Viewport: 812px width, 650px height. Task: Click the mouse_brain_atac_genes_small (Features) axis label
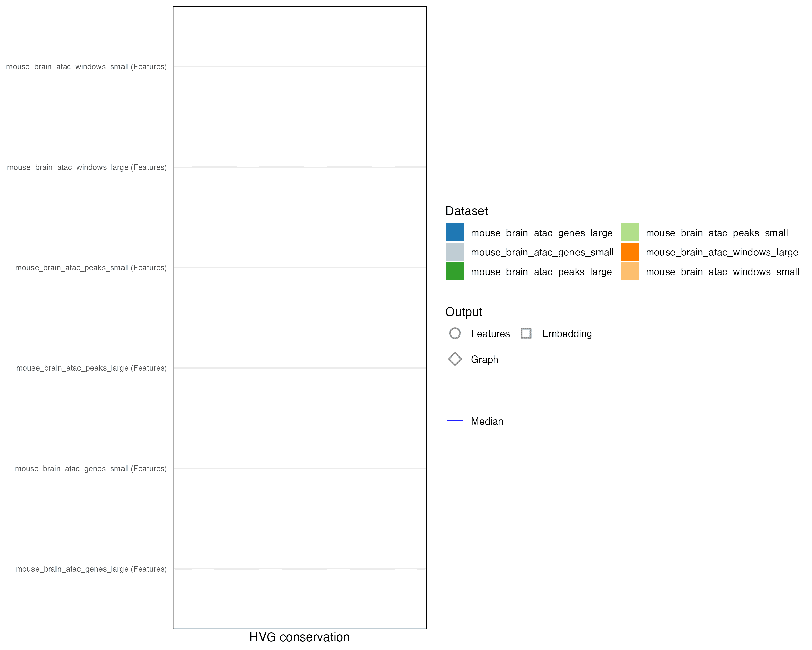pyautogui.click(x=91, y=469)
